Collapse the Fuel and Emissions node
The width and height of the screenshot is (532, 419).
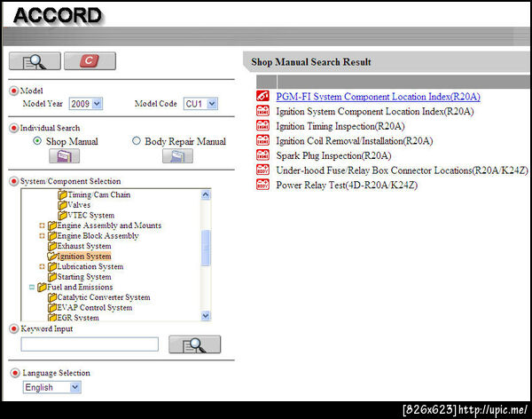click(x=32, y=287)
